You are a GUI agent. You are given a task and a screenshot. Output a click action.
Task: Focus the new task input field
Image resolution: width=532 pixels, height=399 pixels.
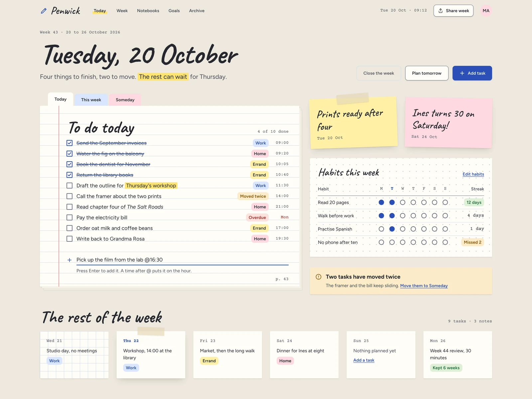coord(183,260)
